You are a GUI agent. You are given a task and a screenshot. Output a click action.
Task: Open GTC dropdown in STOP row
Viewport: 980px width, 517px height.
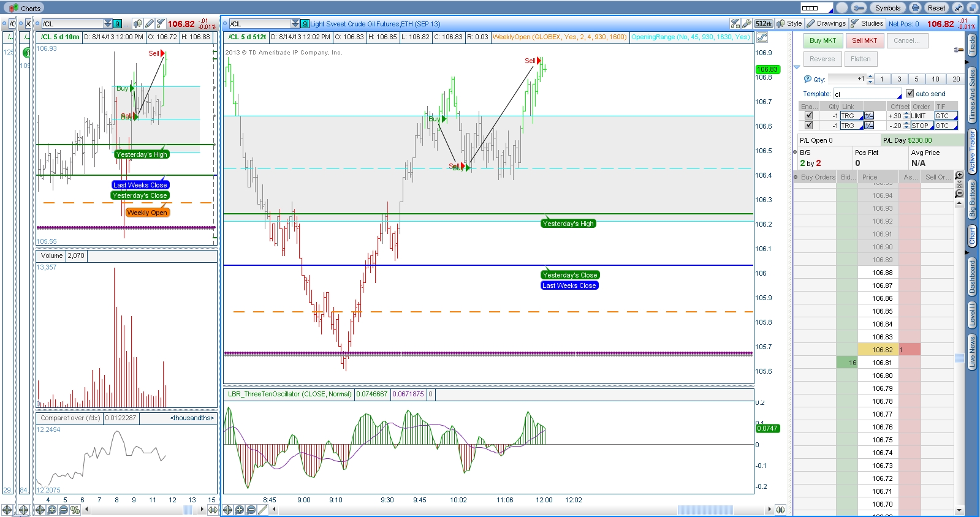pos(946,126)
